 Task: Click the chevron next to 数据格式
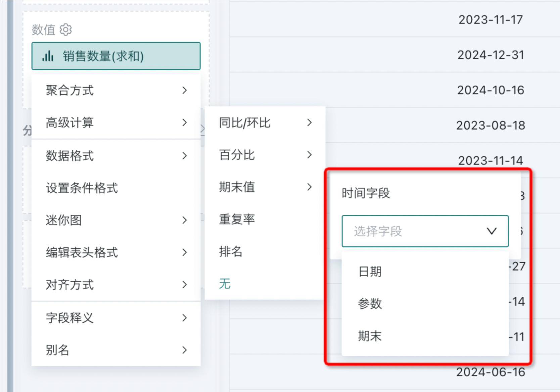click(x=184, y=156)
